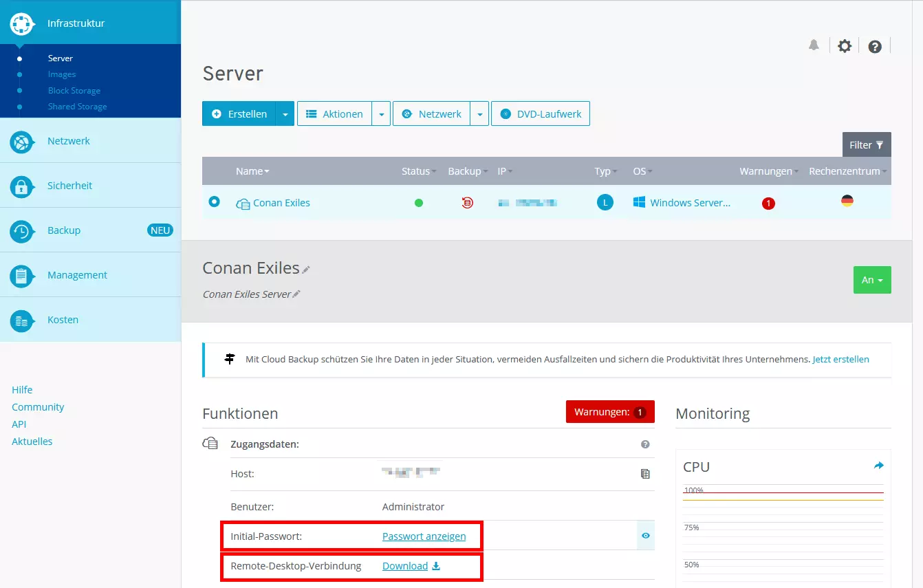The width and height of the screenshot is (923, 588).
Task: Click the Windows Server... OS text
Action: tap(690, 203)
